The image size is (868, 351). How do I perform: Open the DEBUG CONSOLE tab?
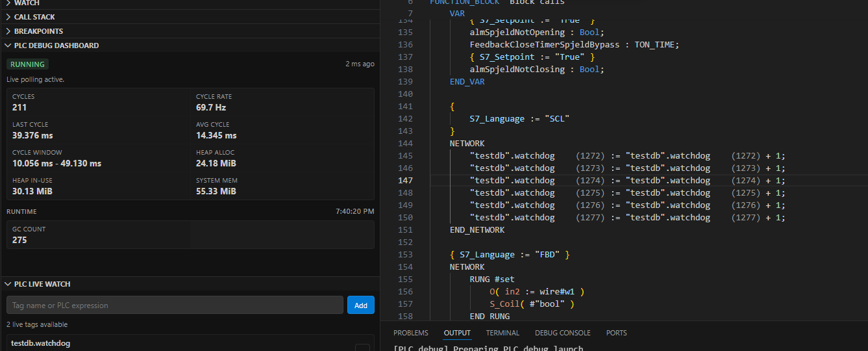(x=563, y=333)
